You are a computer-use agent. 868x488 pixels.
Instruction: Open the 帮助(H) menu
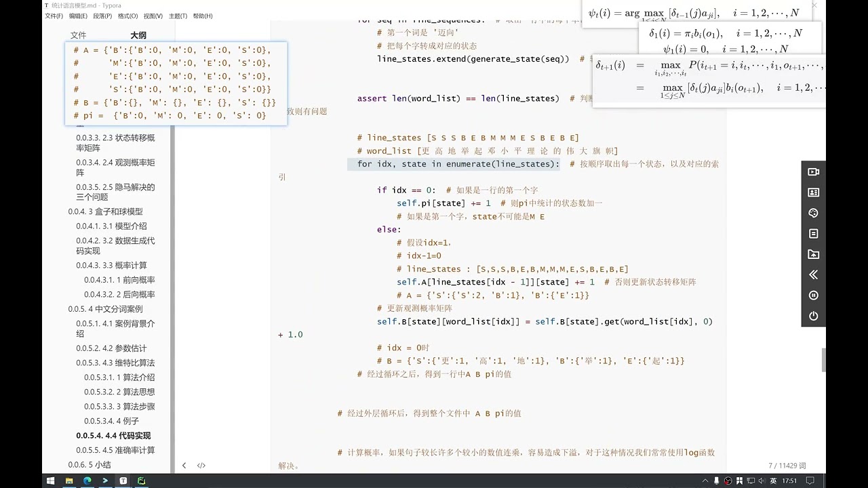[202, 16]
